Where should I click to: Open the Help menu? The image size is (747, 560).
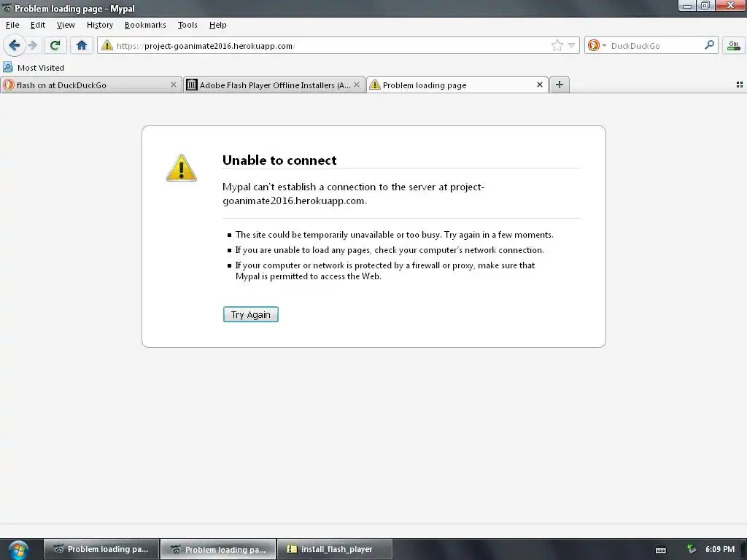point(217,25)
